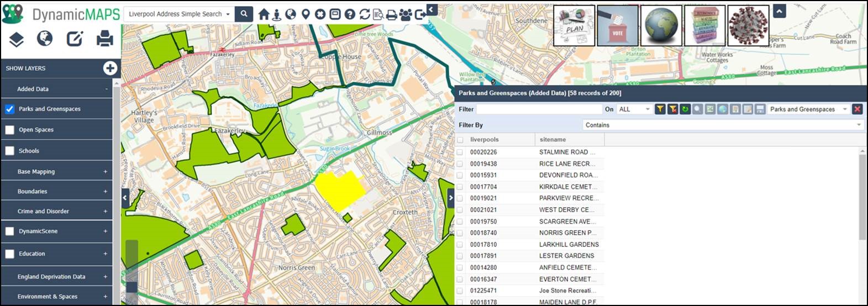This screenshot has height=306, width=868.
Task: Open the Earth globe thumbnail
Action: tap(661, 25)
